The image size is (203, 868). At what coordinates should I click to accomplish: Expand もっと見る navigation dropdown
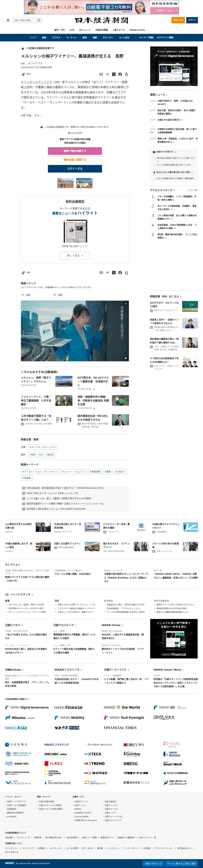[125, 37]
